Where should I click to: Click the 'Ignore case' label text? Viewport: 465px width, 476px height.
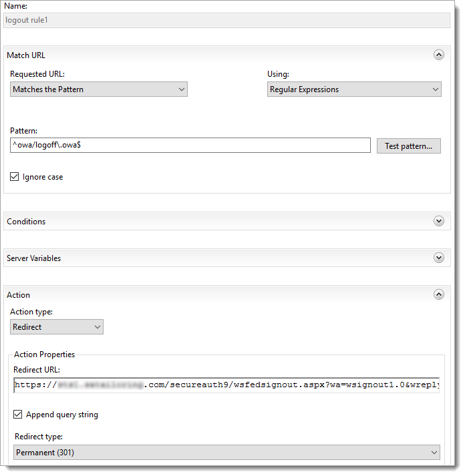43,177
